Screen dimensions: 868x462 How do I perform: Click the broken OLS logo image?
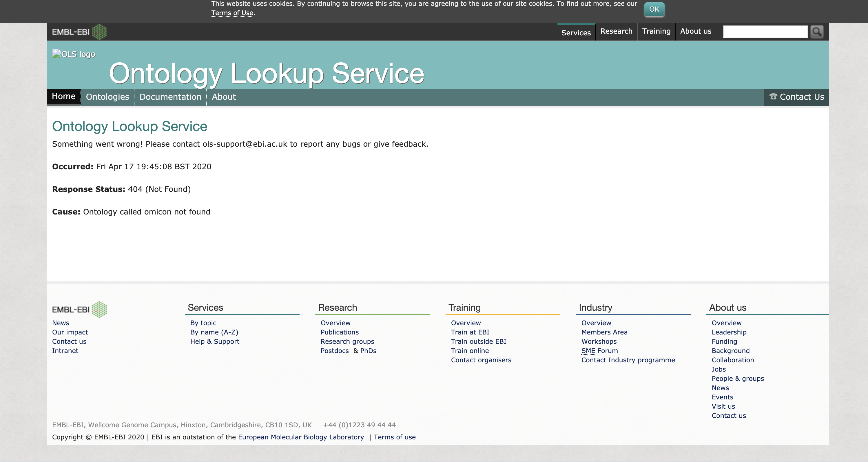point(74,54)
